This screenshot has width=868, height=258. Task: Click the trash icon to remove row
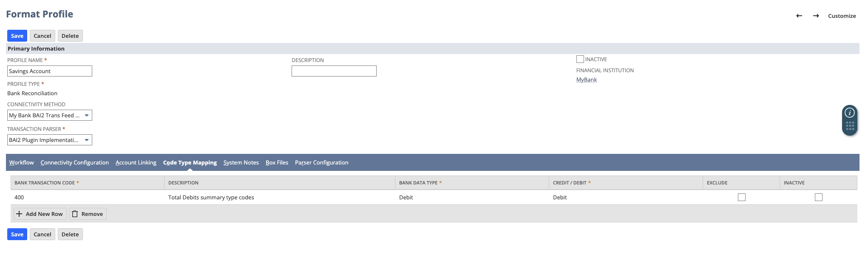75,214
